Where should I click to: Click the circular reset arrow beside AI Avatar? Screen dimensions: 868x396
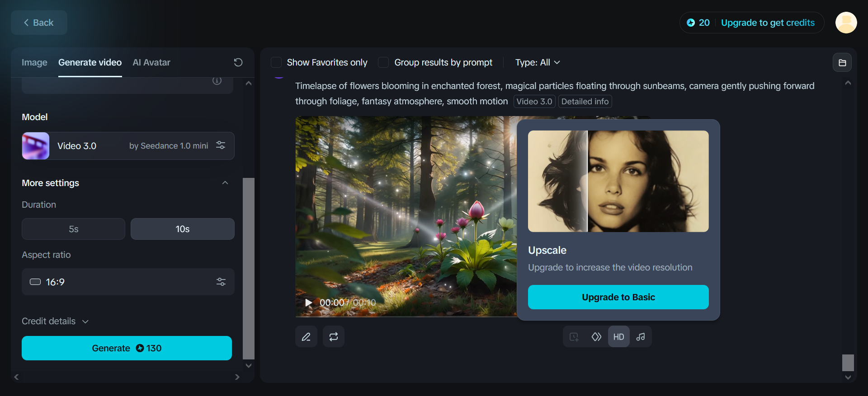click(238, 62)
